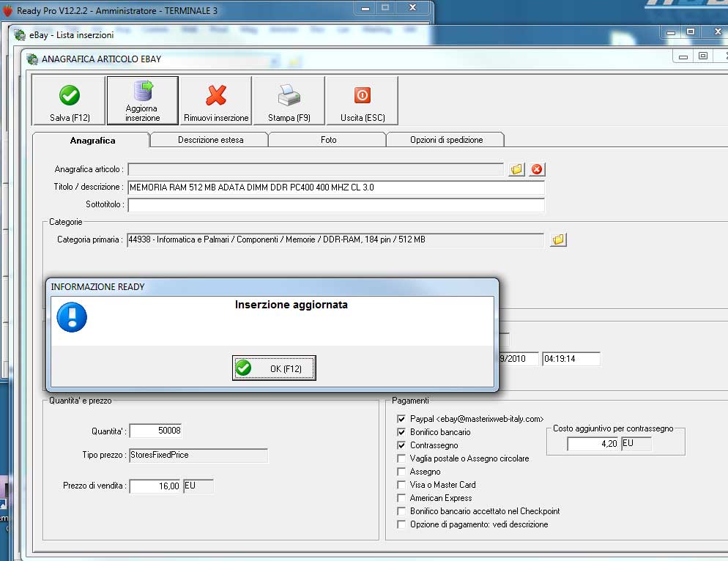Click the Aggiorna inserzione toolbar button
Screen dimensions: 728x561
click(x=143, y=101)
